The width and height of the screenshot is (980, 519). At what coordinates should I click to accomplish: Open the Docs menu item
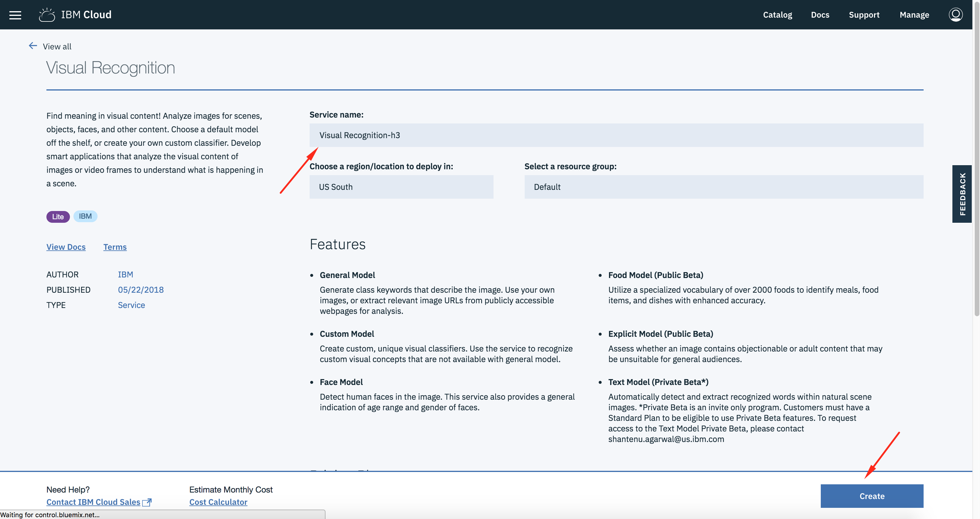(820, 14)
